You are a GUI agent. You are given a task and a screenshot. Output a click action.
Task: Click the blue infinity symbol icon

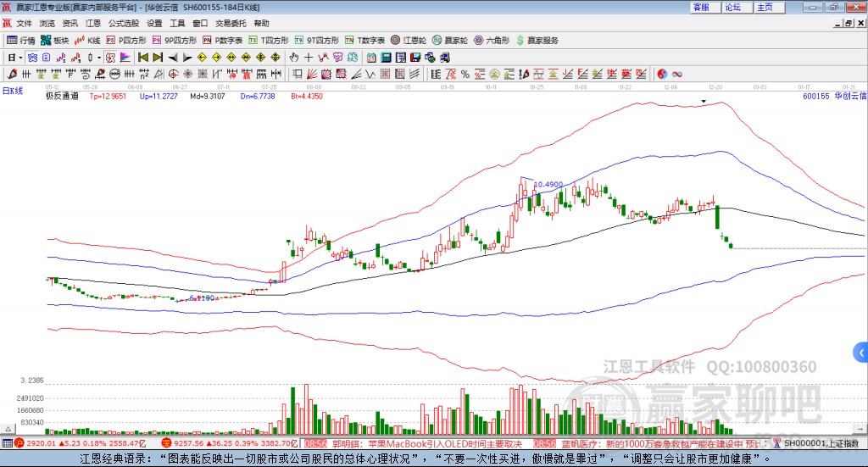pos(677,74)
